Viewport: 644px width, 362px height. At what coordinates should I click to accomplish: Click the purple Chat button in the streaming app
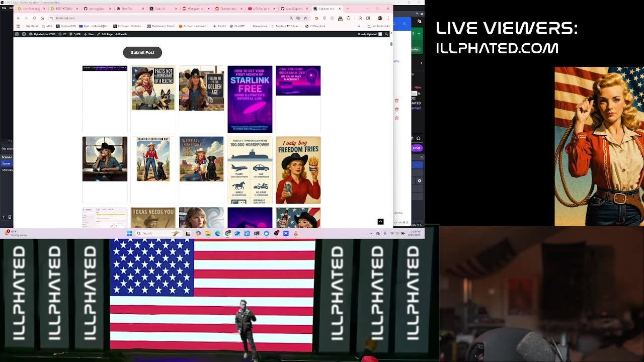417,148
